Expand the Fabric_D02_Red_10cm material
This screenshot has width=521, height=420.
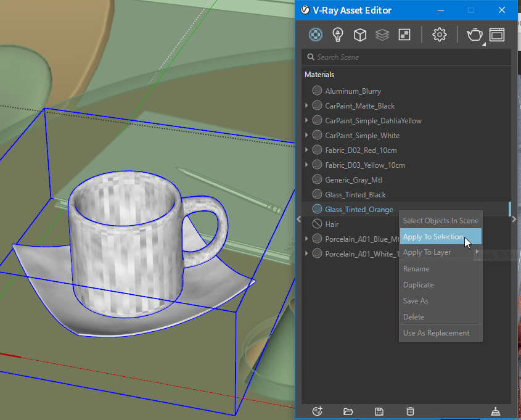pos(306,150)
